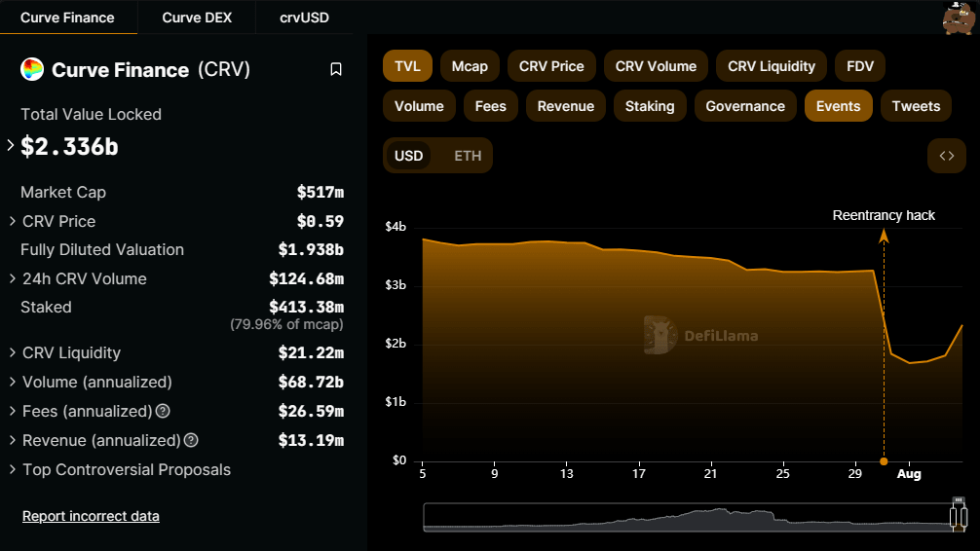Toggle the TVL chart metric
Screen dimensions: 980x551
pyautogui.click(x=407, y=66)
